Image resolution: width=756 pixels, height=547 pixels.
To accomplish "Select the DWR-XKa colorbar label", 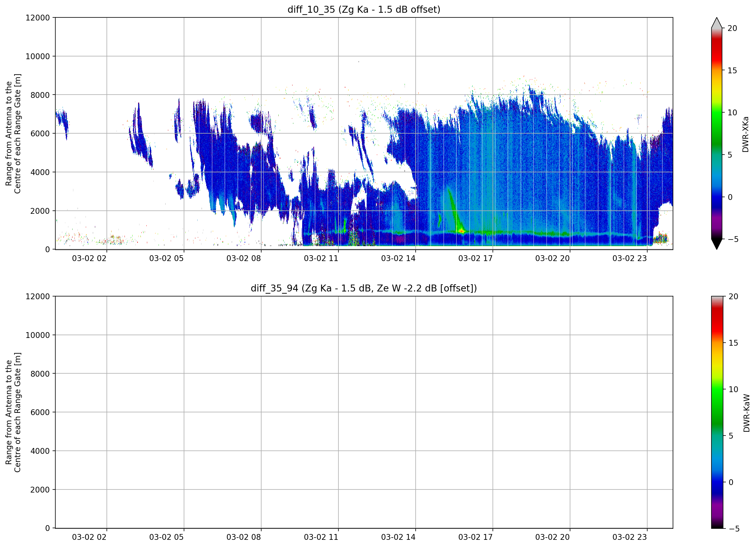I will coord(745,134).
